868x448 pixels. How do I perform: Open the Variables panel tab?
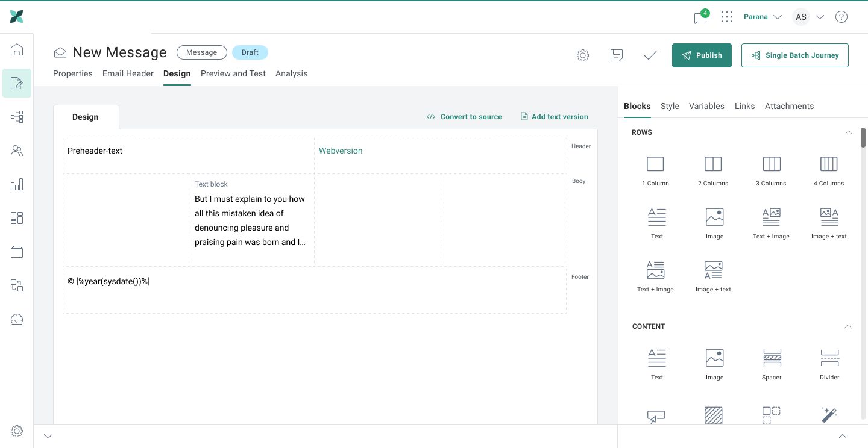tap(706, 106)
